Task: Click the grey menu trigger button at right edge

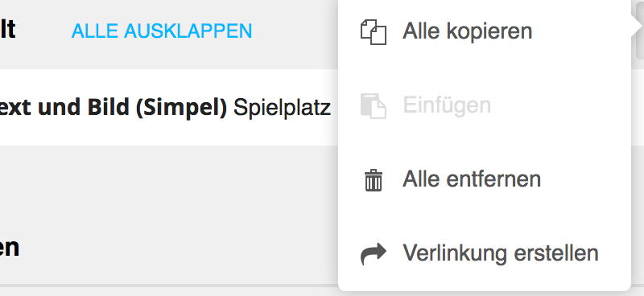Action: (x=640, y=29)
